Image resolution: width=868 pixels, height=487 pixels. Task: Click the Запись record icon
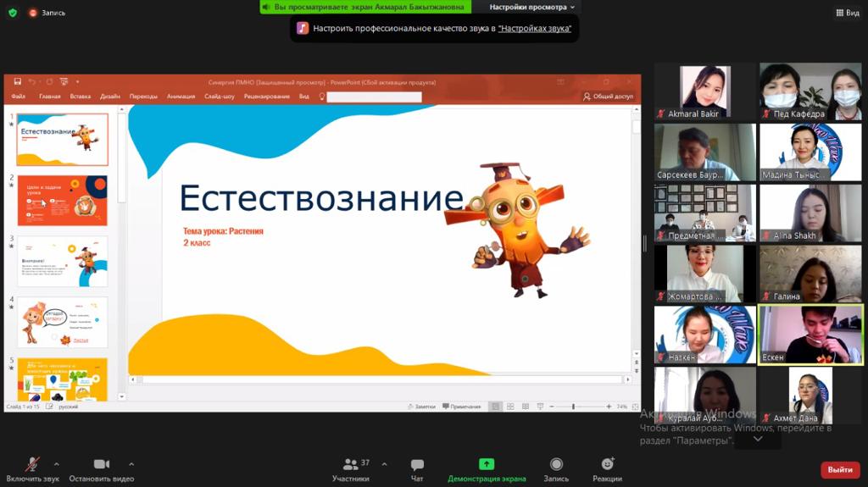tap(556, 464)
